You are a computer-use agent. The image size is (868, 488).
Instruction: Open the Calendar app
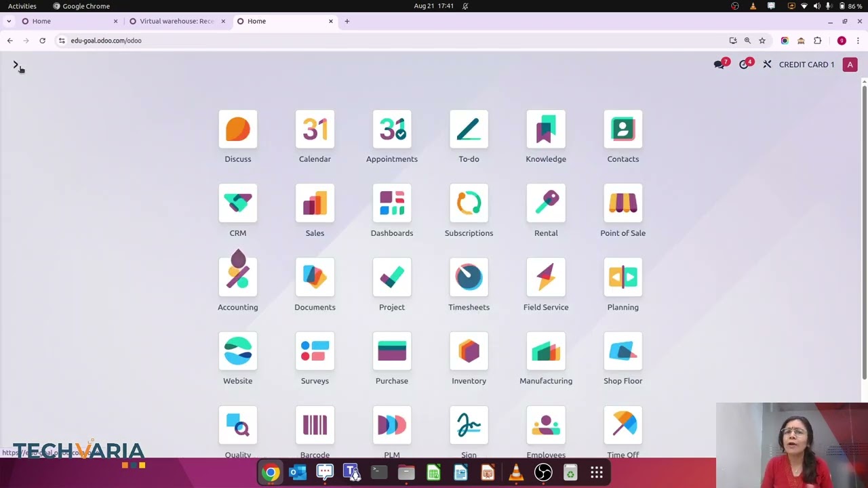click(x=315, y=129)
